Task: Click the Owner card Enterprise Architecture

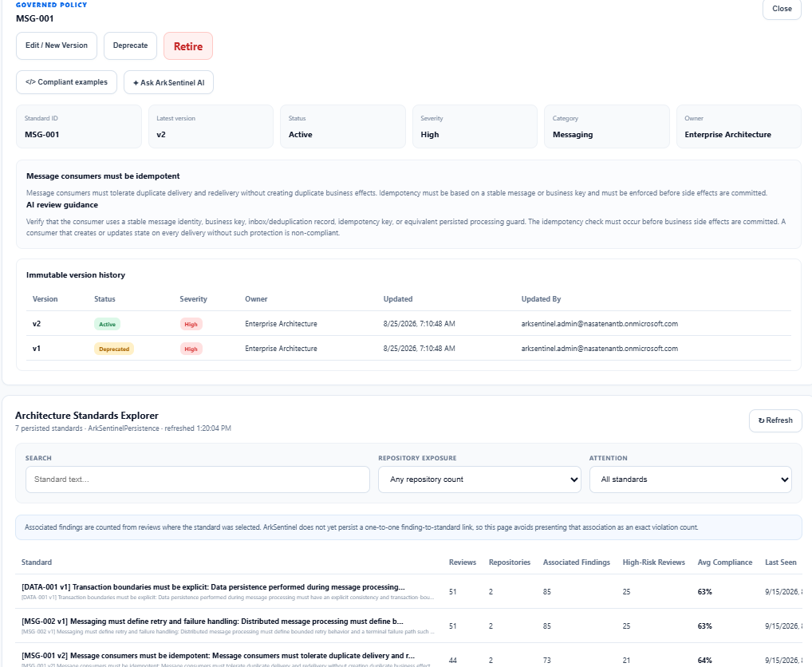Action: [x=739, y=126]
